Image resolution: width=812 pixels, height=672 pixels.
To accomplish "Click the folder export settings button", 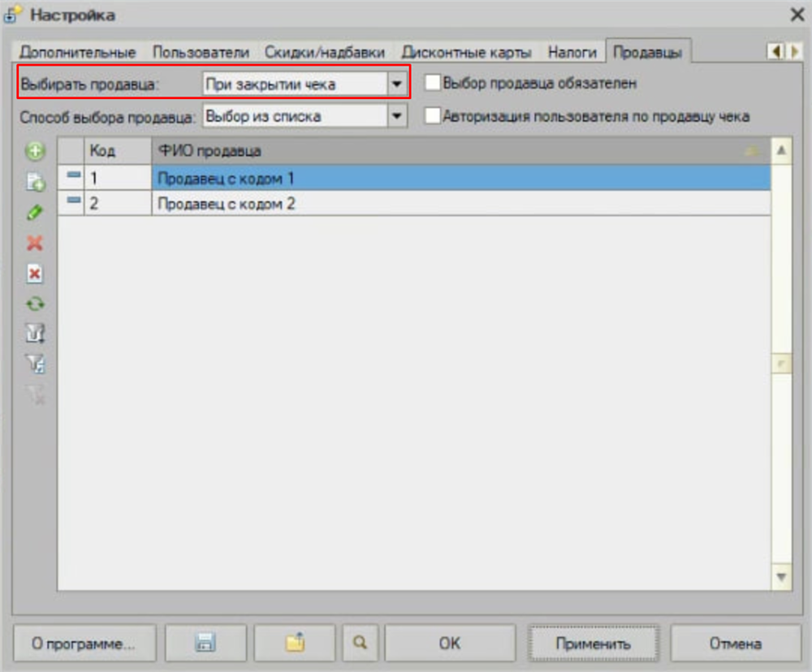I will 294,644.
